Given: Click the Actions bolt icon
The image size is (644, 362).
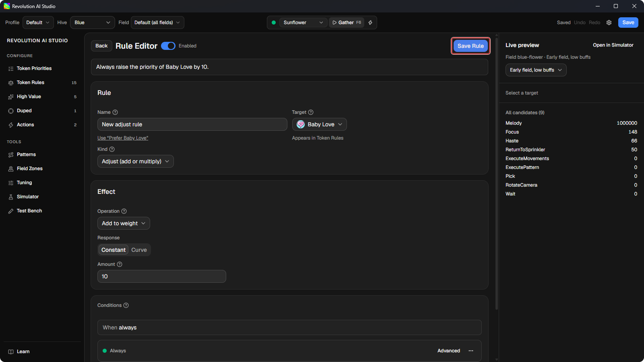Looking at the screenshot, I should [11, 125].
